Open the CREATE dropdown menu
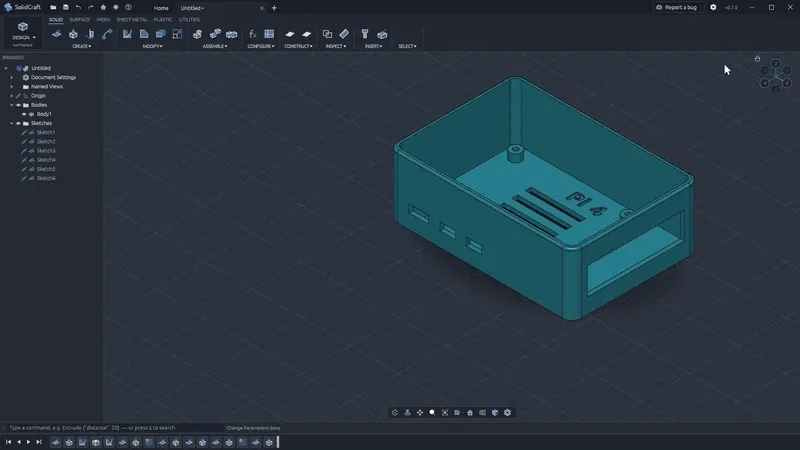Screen dimensions: 800x450 tap(82, 46)
